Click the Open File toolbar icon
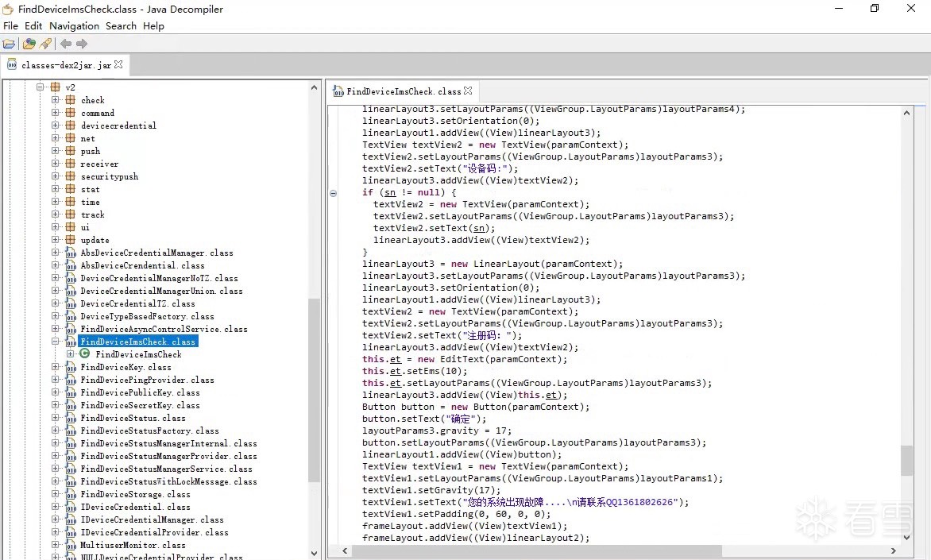This screenshot has width=931, height=560. (x=9, y=44)
